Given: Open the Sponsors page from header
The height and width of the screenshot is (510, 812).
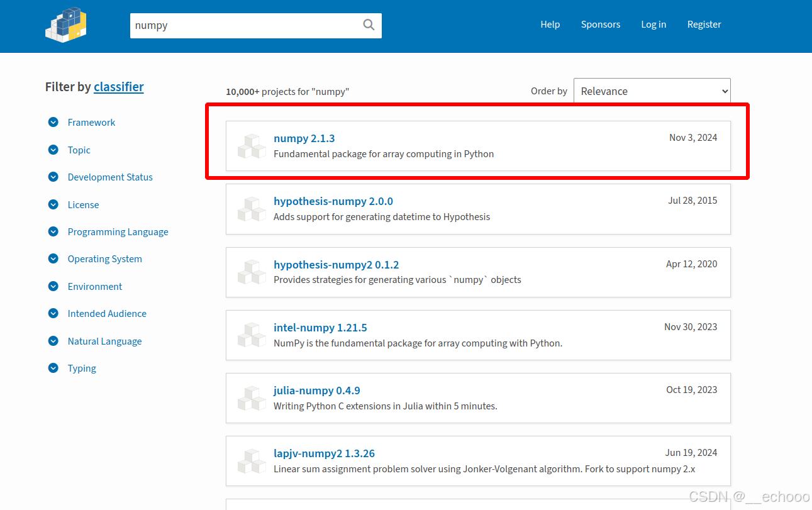Looking at the screenshot, I should [601, 25].
